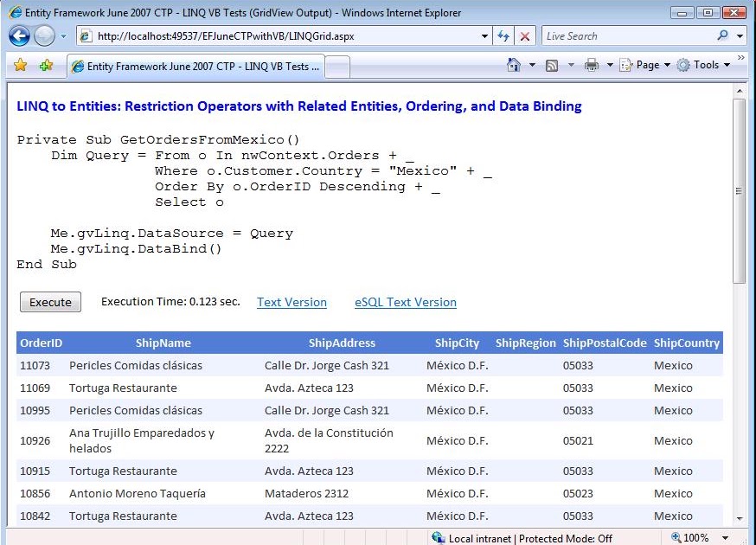Click the Add to Favorites icon
This screenshot has width=756, height=545.
point(47,65)
